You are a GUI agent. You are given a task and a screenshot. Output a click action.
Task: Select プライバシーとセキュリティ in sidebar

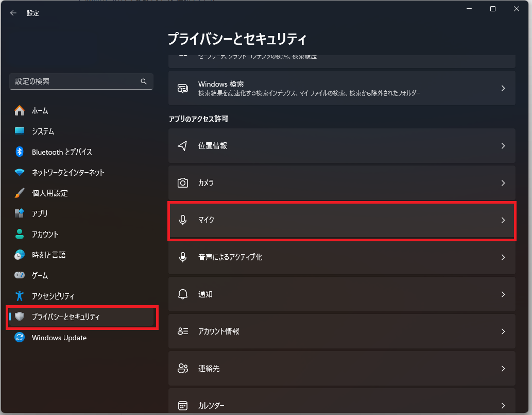point(81,317)
